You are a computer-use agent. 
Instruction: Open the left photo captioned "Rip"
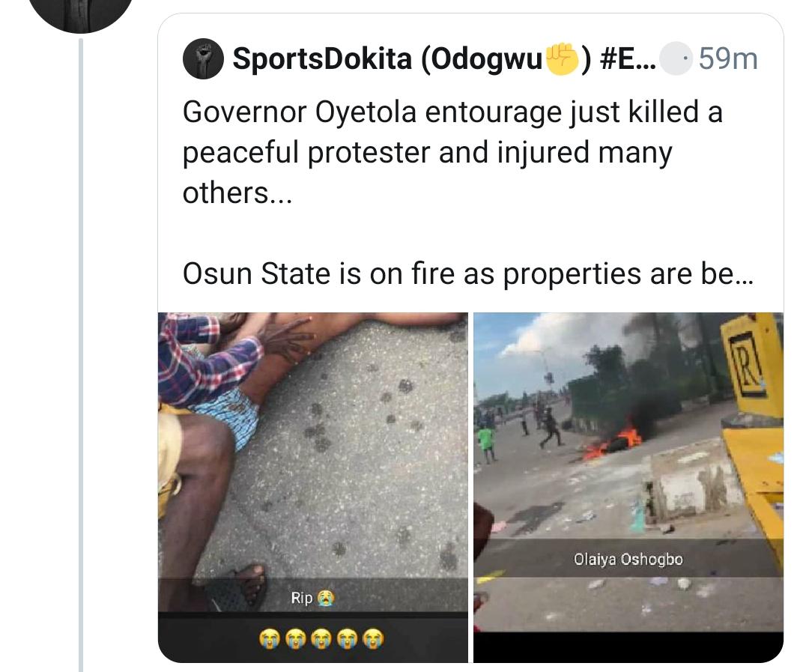313,449
